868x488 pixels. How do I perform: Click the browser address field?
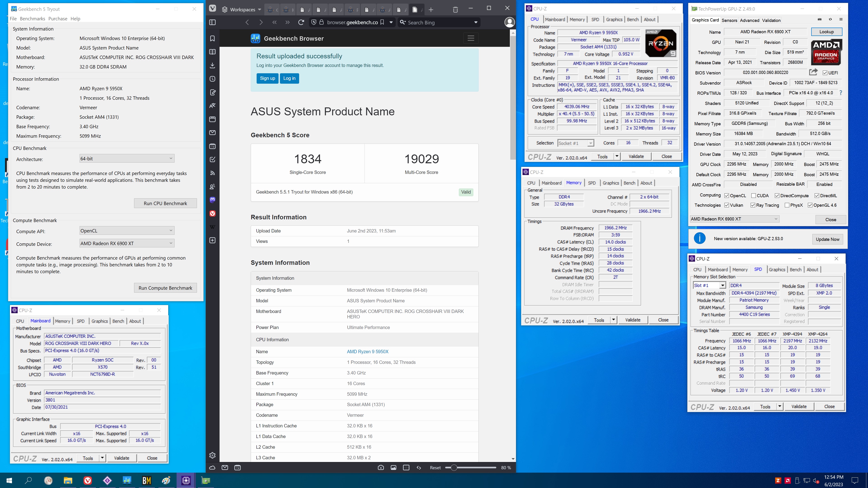352,23
